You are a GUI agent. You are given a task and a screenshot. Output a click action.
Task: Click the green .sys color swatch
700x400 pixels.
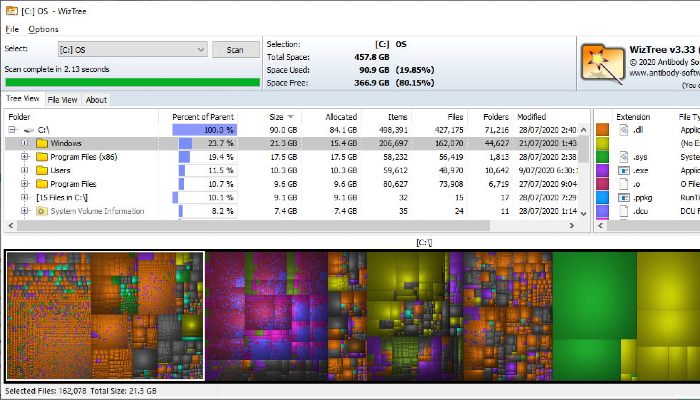point(603,157)
